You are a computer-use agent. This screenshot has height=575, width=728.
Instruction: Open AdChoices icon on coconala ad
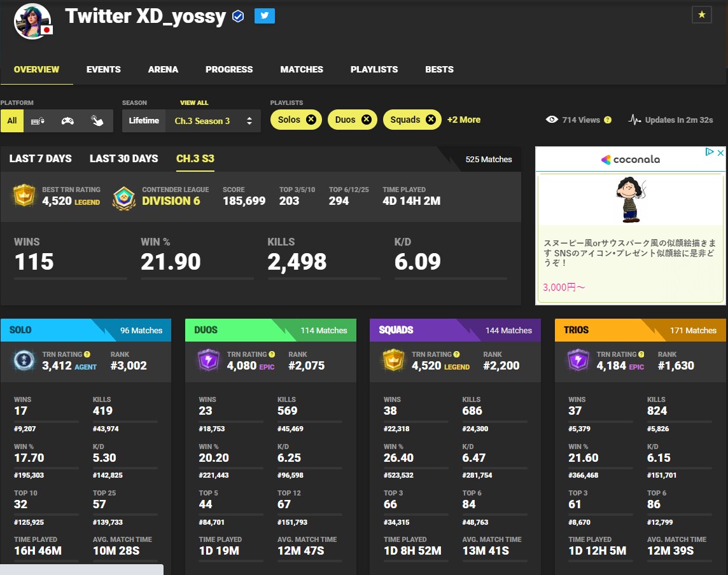click(710, 152)
